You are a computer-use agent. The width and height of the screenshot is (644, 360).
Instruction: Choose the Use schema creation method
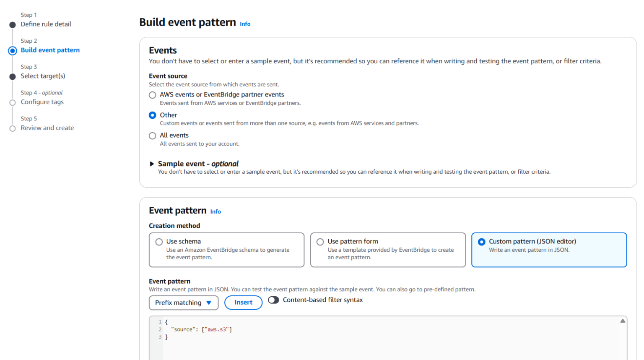[159, 242]
